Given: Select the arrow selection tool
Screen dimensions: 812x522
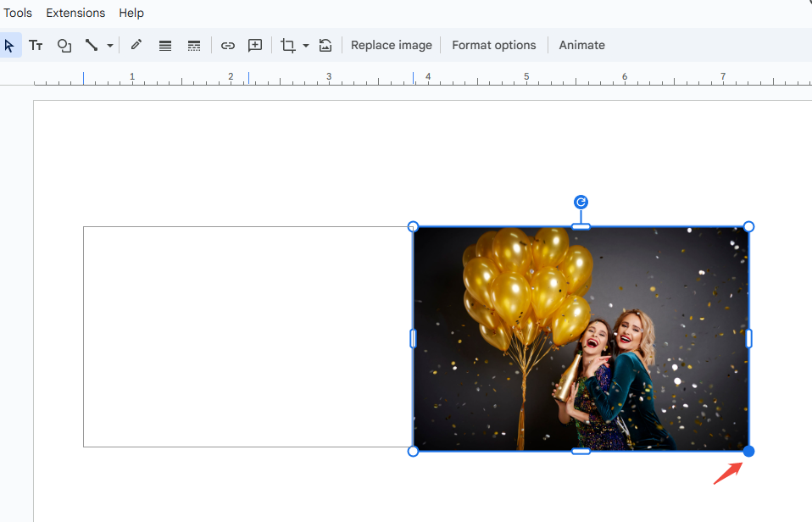Looking at the screenshot, I should click(x=10, y=45).
